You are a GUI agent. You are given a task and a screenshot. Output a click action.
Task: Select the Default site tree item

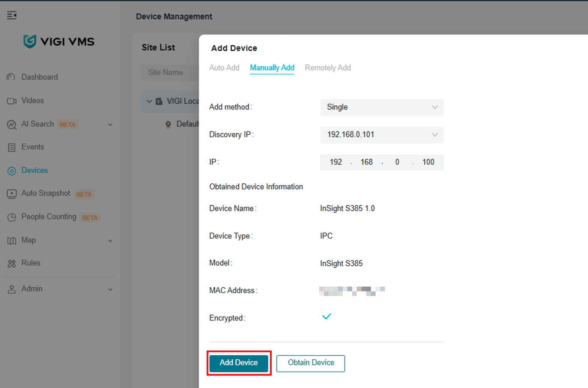(187, 124)
